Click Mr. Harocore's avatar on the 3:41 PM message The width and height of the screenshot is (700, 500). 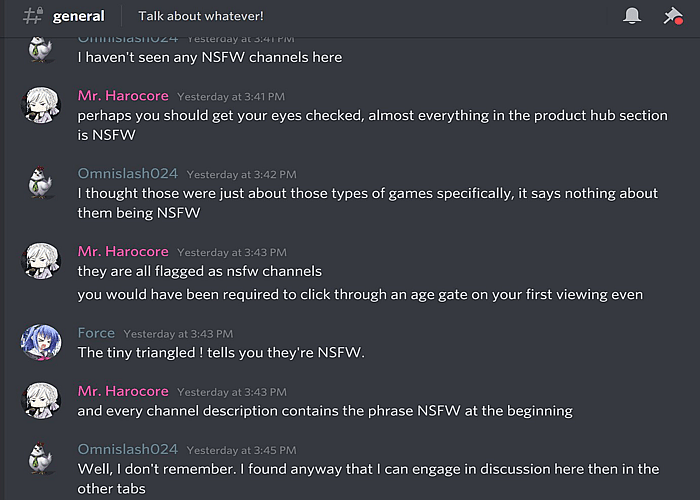coord(40,105)
